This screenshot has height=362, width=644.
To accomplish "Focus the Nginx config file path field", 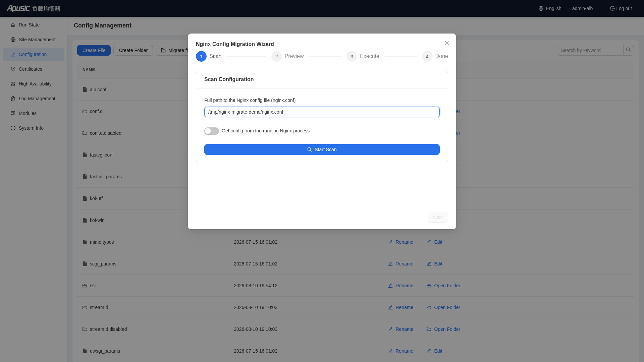I will click(x=322, y=112).
